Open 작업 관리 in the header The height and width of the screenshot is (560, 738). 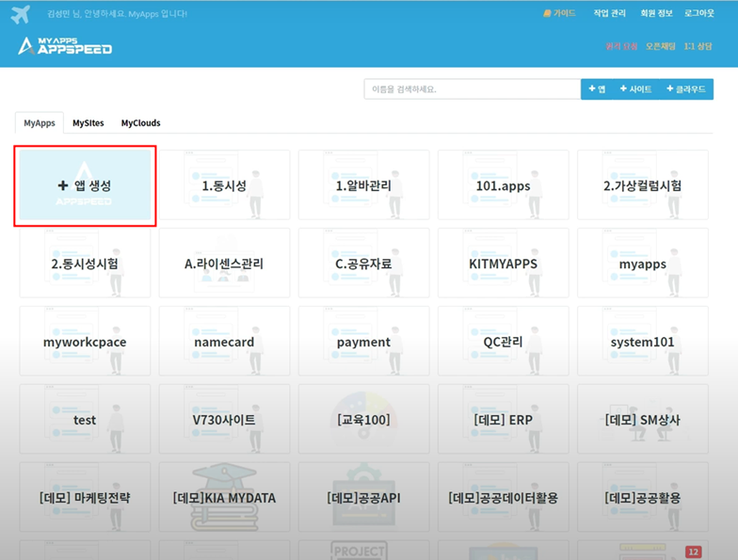coord(610,13)
